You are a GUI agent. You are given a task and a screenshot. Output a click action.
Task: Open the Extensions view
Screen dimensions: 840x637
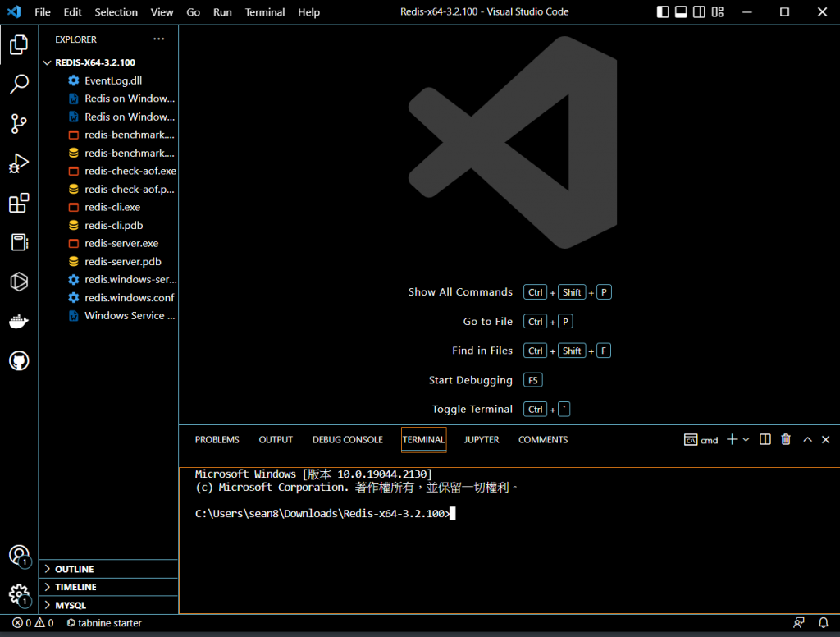tap(19, 204)
